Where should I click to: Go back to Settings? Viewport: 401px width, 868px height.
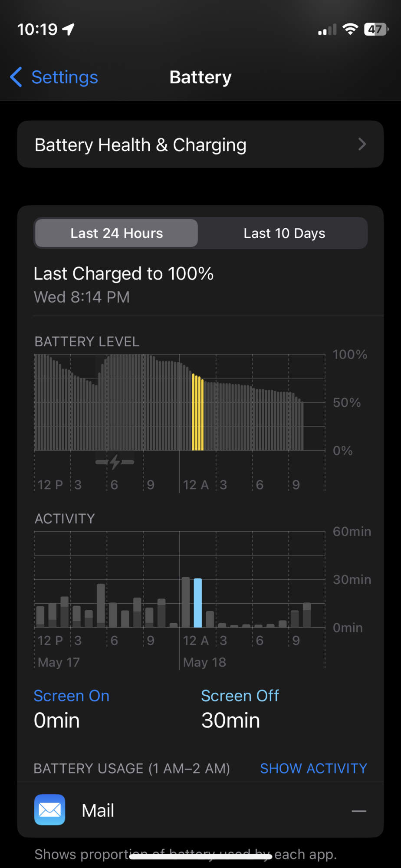[65, 77]
